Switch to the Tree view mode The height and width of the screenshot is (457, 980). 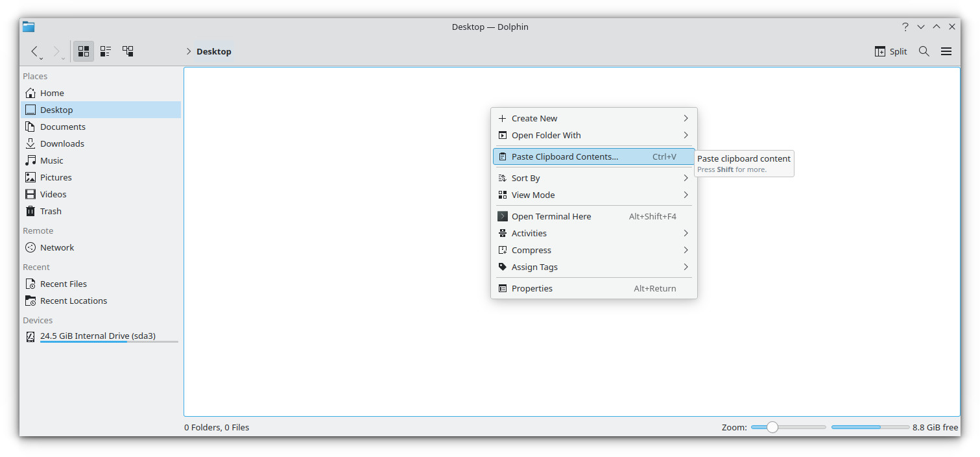click(128, 51)
